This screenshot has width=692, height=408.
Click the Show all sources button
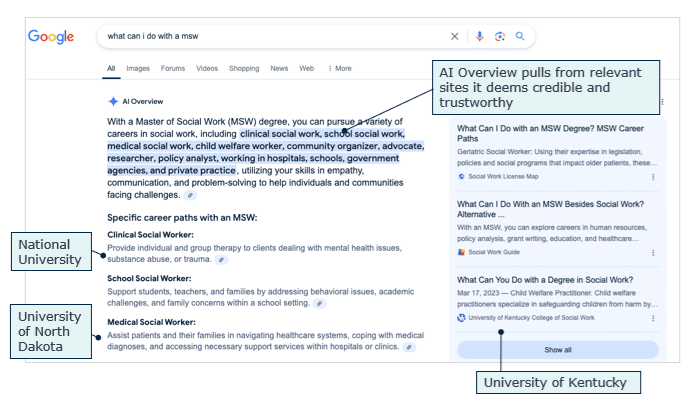click(x=558, y=350)
